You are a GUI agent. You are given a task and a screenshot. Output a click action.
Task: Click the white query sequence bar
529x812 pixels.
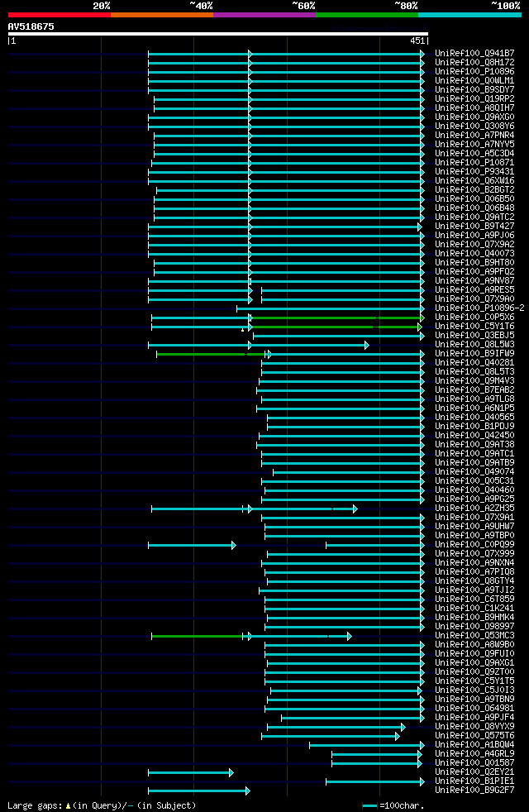tap(218, 34)
